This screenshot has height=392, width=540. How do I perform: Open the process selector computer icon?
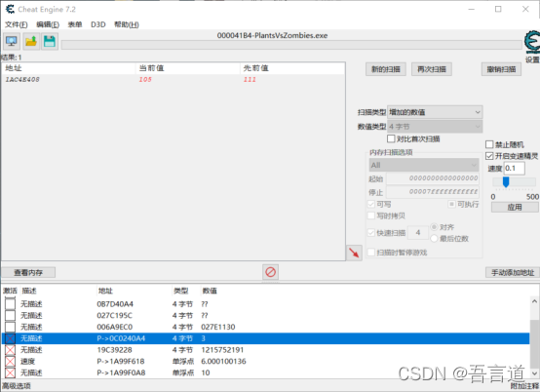tap(12, 42)
